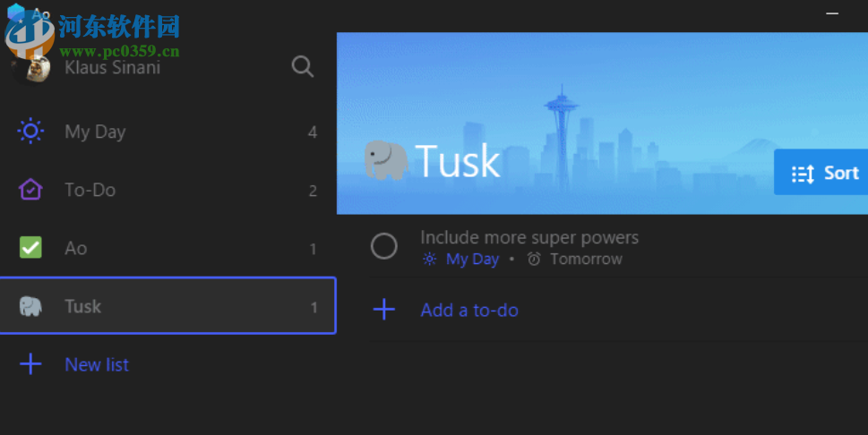The image size is (868, 435).
Task: Open the 'Include more super powers' task
Action: click(x=529, y=237)
